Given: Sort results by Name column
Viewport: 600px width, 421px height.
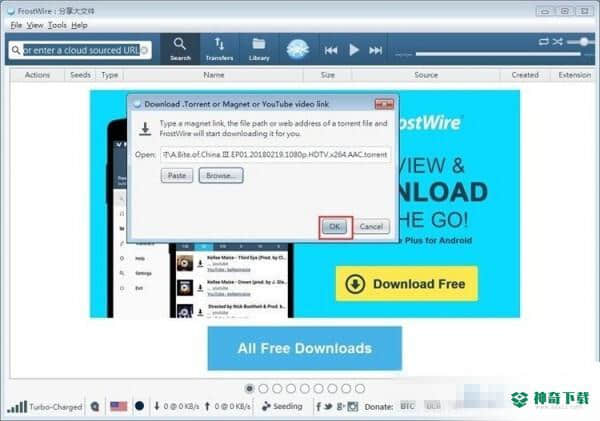Looking at the screenshot, I should tap(214, 75).
